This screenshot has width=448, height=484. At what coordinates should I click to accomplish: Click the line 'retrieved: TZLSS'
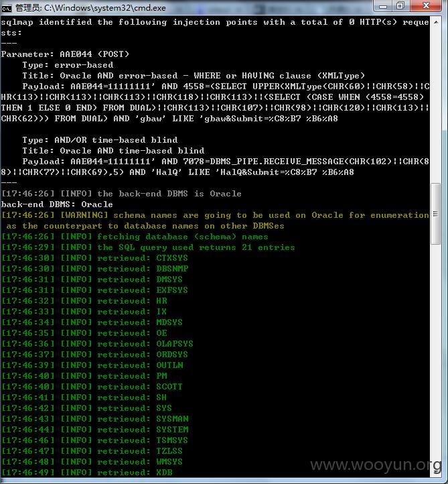92,451
